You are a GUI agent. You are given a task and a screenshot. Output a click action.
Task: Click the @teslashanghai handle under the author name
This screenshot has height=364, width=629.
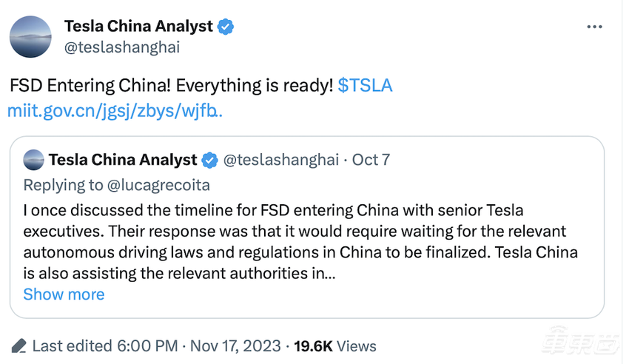122,47
